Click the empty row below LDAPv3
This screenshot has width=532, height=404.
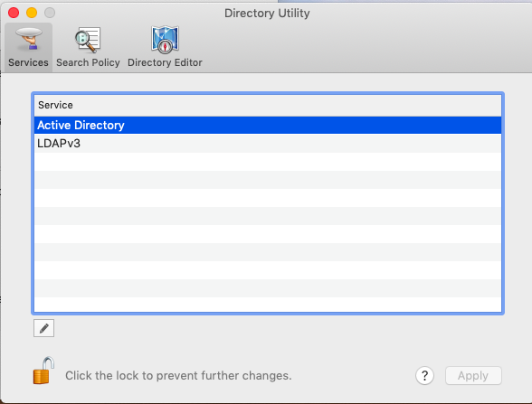point(268,162)
